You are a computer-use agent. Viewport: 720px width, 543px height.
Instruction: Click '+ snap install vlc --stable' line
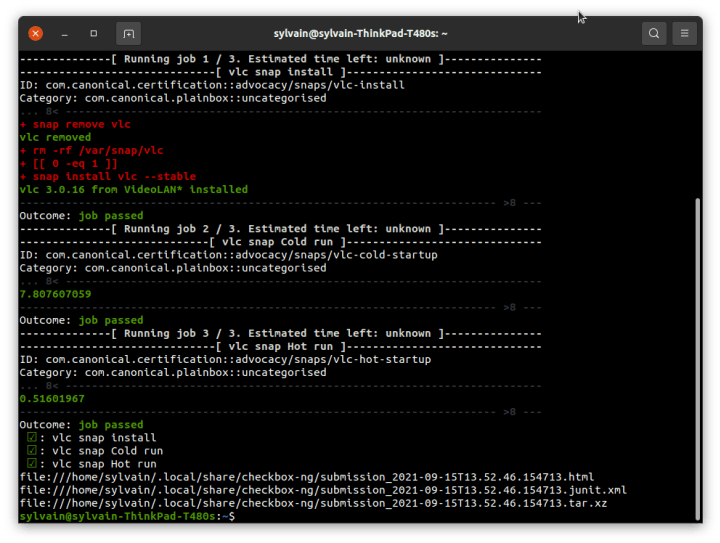point(108,176)
